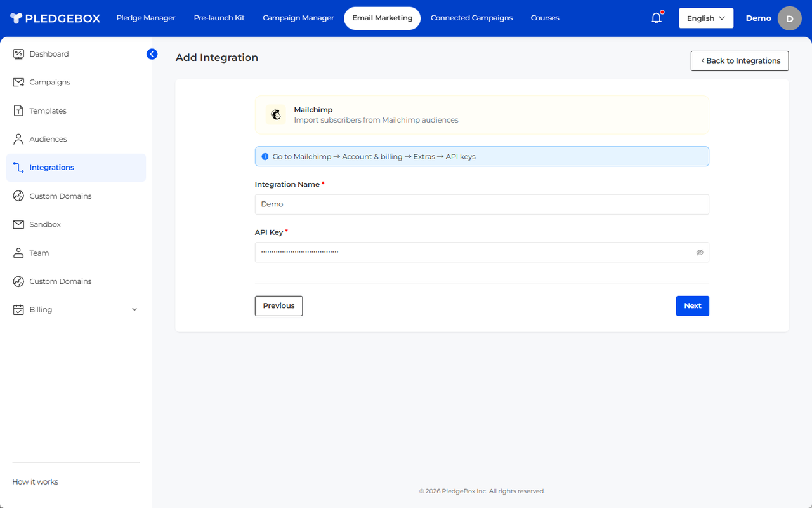Expand the Billing submenu
812x508 pixels.
(x=134, y=310)
